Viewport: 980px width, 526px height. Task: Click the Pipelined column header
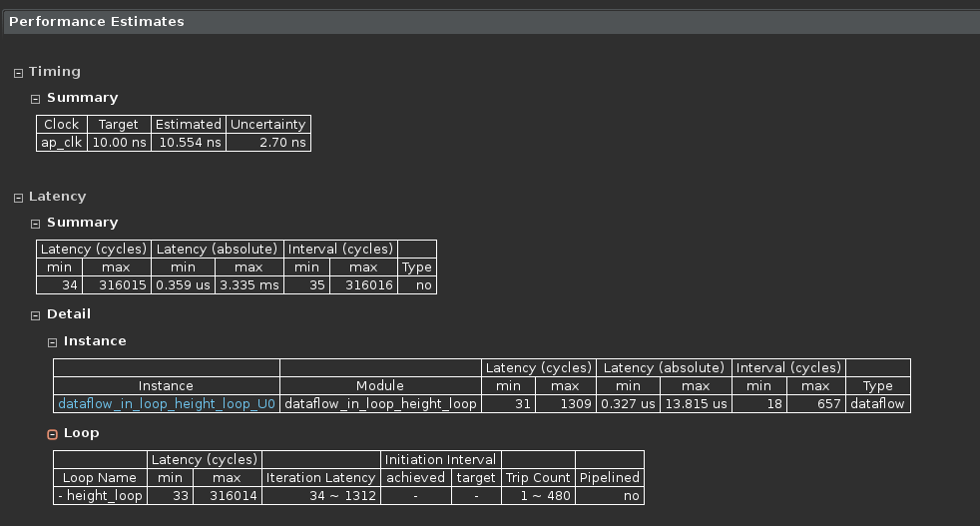610,478
